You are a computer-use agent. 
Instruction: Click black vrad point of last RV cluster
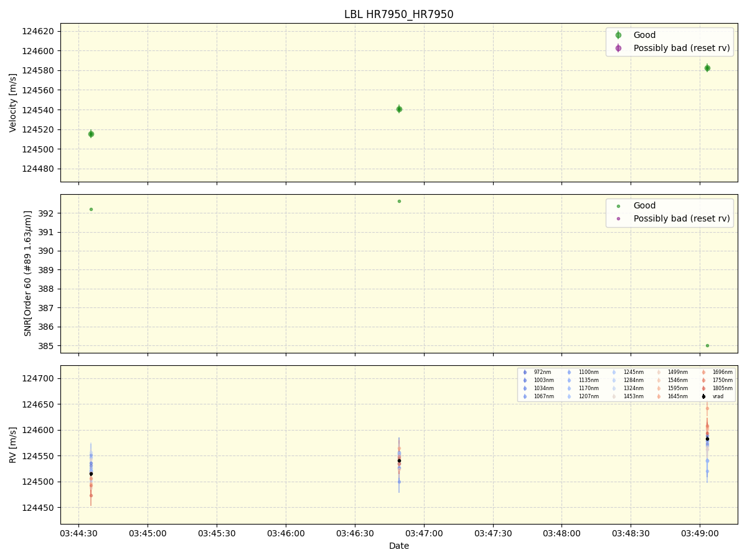pos(707,439)
